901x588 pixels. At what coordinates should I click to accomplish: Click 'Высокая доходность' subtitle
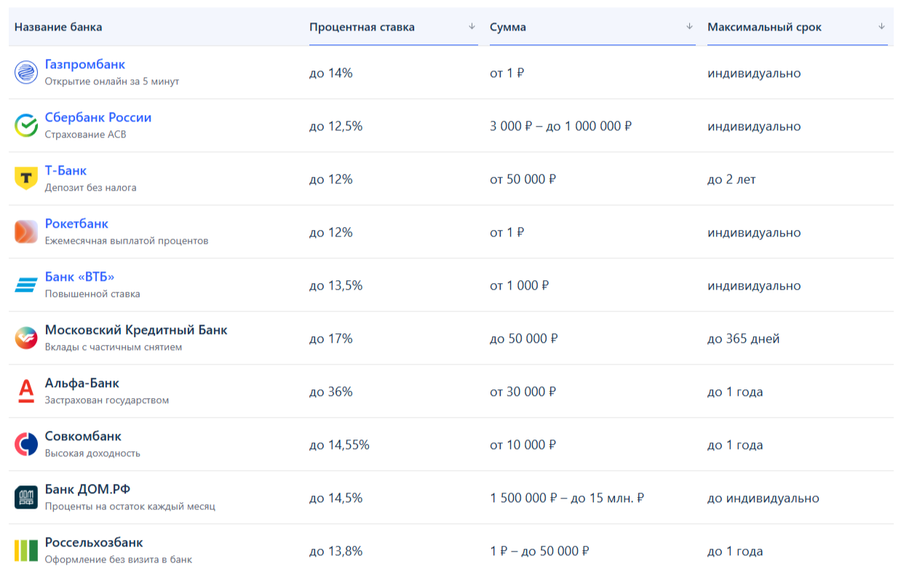(x=92, y=453)
